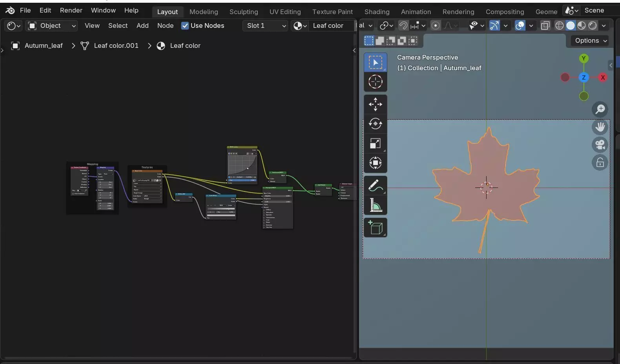Open the viewport shading options dropdown
Viewport: 620px width, 364px height.
(604, 26)
